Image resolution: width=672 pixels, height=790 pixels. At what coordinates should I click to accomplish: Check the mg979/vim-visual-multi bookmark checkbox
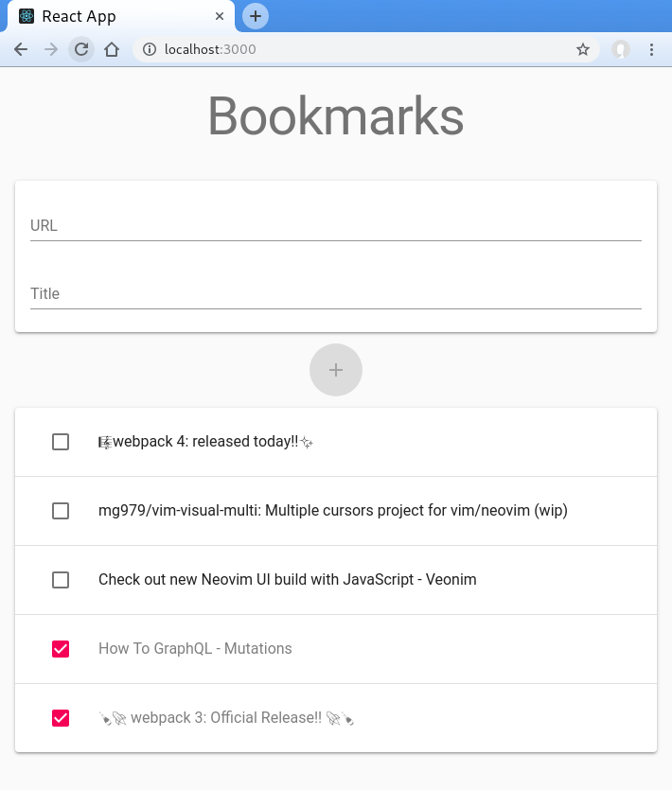(61, 511)
